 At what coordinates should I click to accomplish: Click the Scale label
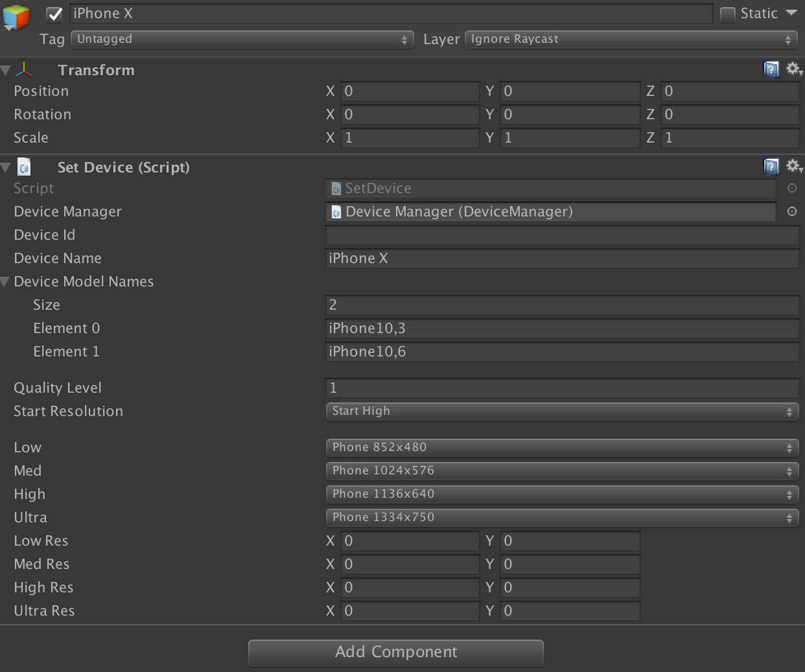[x=31, y=138]
